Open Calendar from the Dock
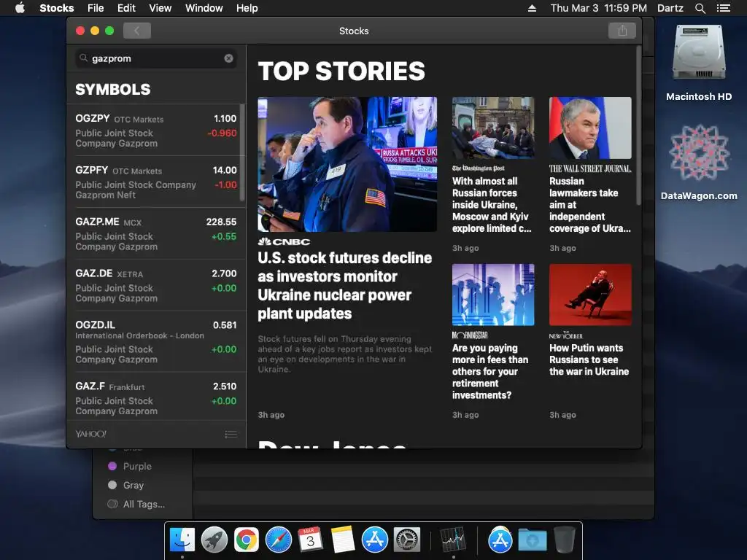Image resolution: width=747 pixels, height=560 pixels. 310,540
